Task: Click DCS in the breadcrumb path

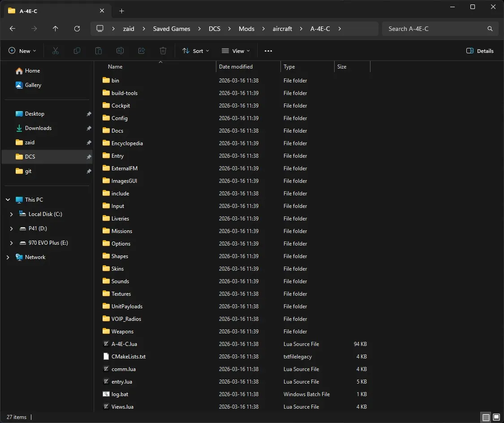Action: [214, 29]
